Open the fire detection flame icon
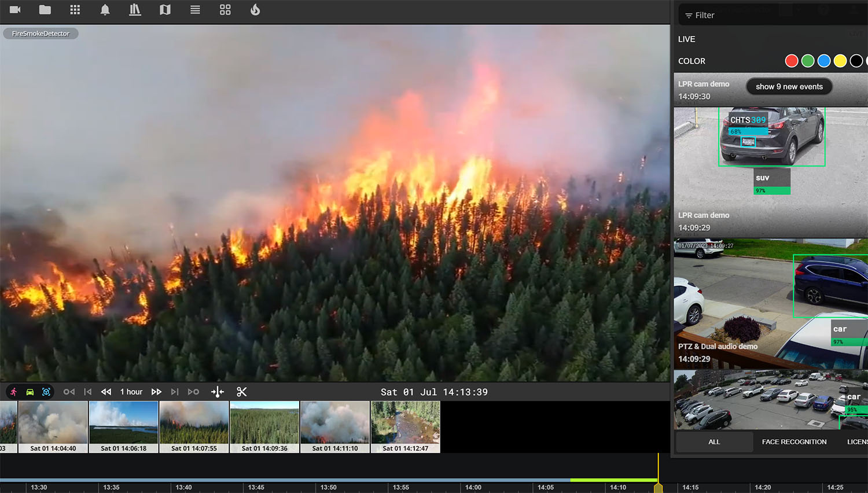868x493 pixels. tap(255, 10)
